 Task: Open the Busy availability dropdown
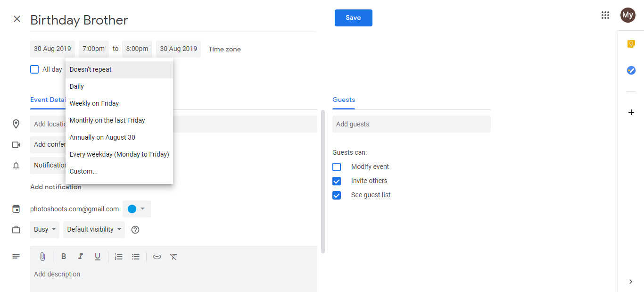point(45,230)
